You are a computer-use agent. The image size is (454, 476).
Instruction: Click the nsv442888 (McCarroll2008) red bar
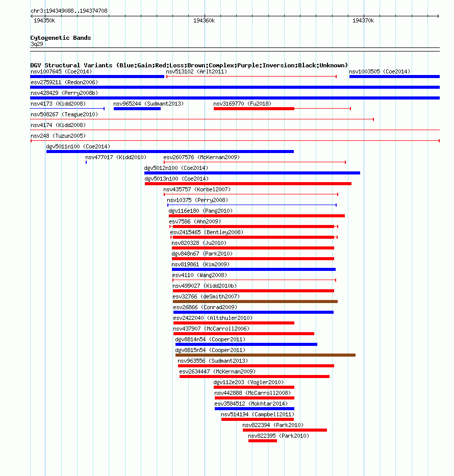click(x=255, y=398)
